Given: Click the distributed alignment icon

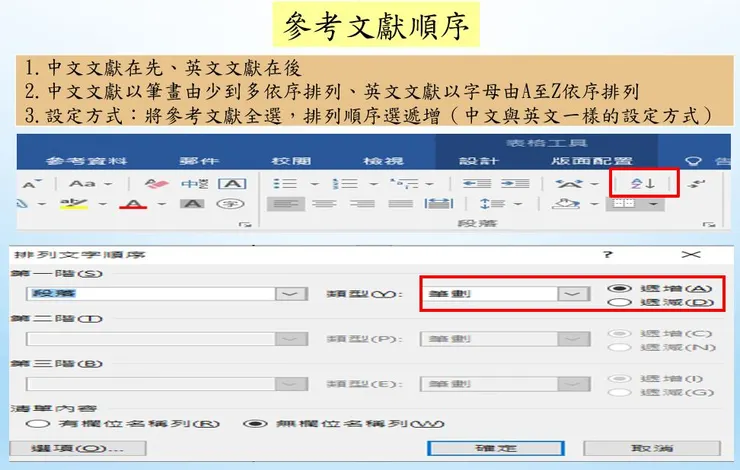Looking at the screenshot, I should click(x=438, y=204).
